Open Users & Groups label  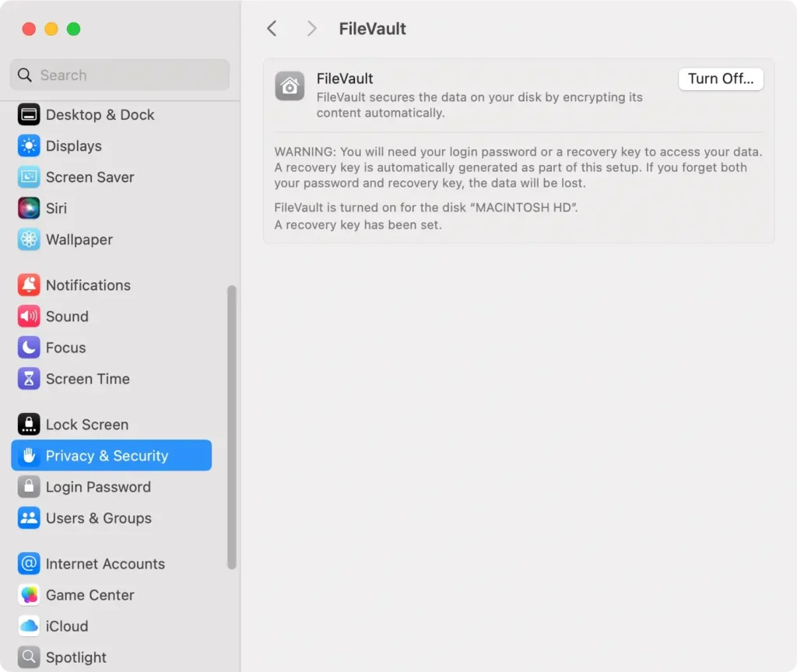point(99,518)
